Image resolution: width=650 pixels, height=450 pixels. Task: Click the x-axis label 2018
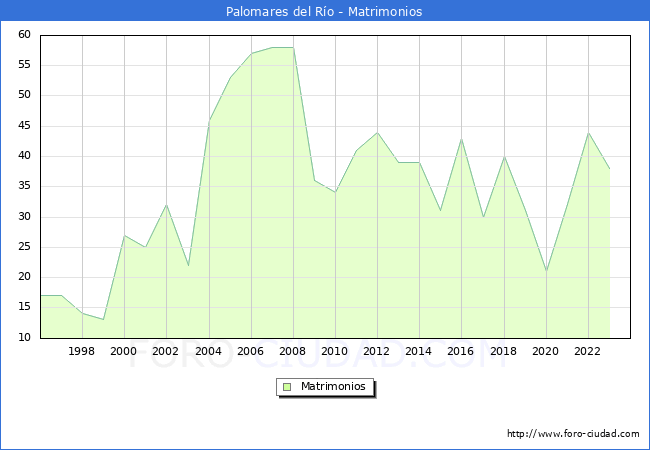(x=503, y=351)
